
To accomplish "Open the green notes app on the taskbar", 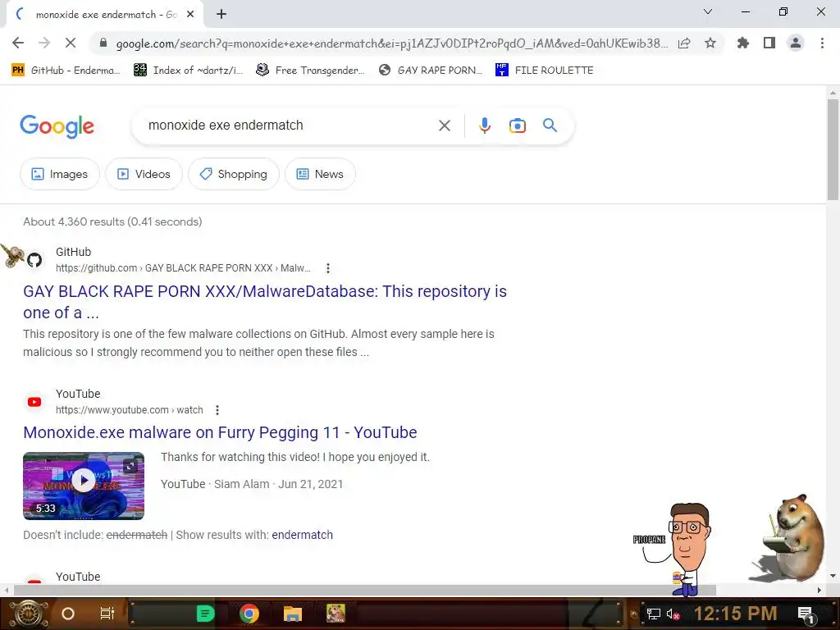I will (x=205, y=614).
